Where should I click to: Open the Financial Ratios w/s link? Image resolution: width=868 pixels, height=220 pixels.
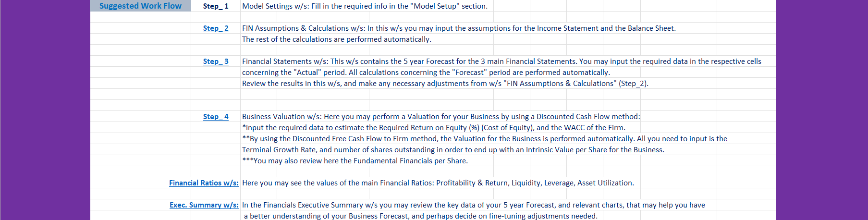(204, 183)
